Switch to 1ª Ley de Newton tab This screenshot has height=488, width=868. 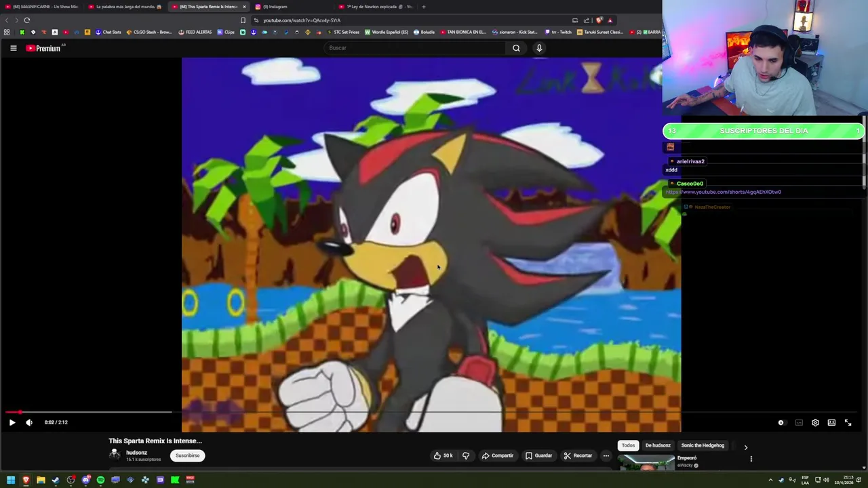point(375,7)
